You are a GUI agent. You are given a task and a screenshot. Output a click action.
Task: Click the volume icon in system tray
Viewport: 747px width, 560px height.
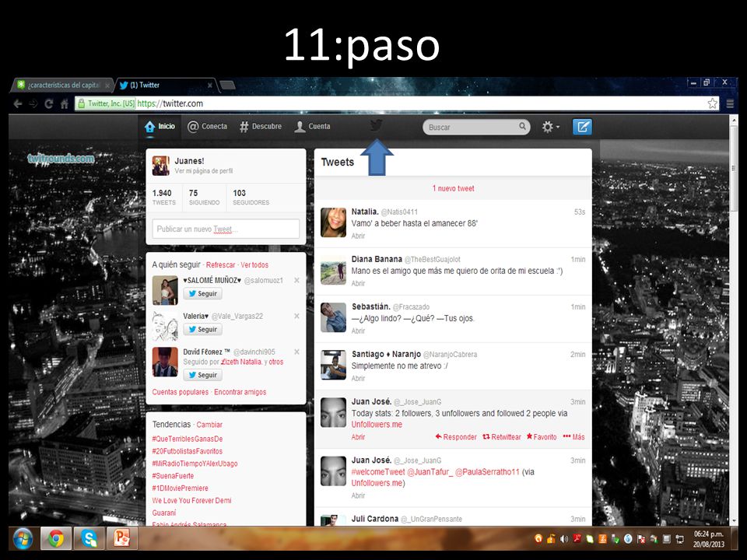(x=564, y=539)
